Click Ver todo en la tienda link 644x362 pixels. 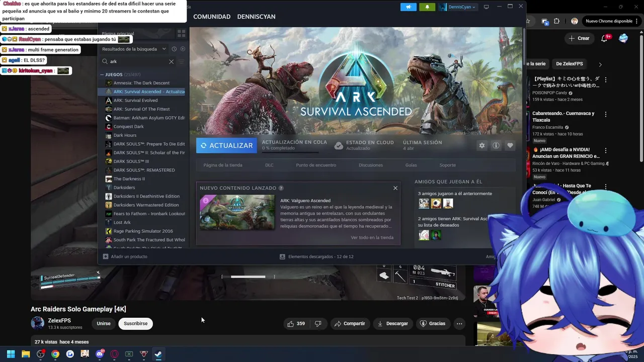(x=372, y=237)
